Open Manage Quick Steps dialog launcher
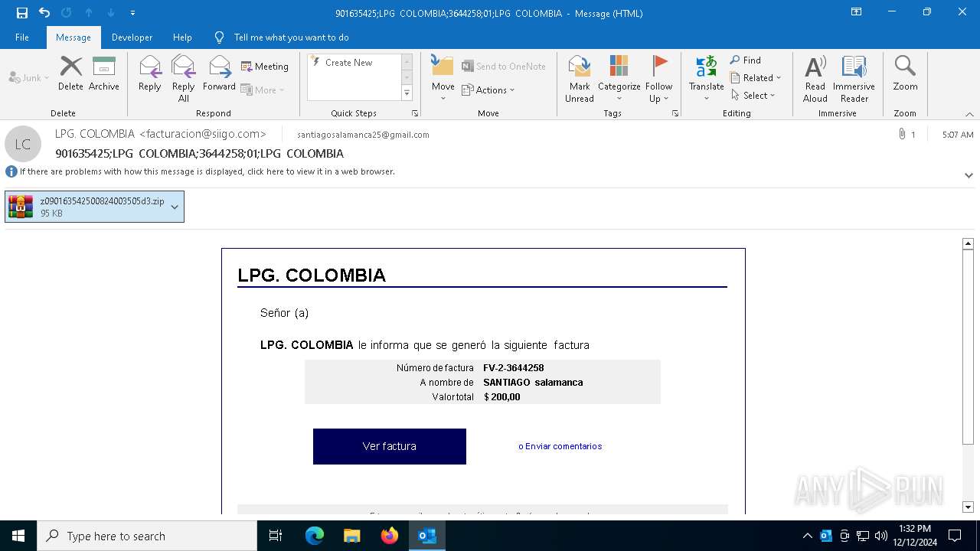The height and width of the screenshot is (551, 980). coord(415,113)
